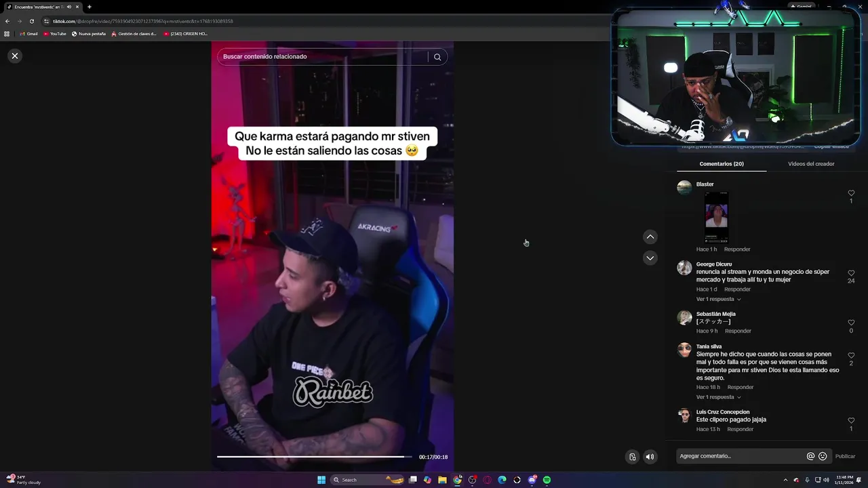
Task: Open the YouTube bookmark
Action: [x=55, y=33]
